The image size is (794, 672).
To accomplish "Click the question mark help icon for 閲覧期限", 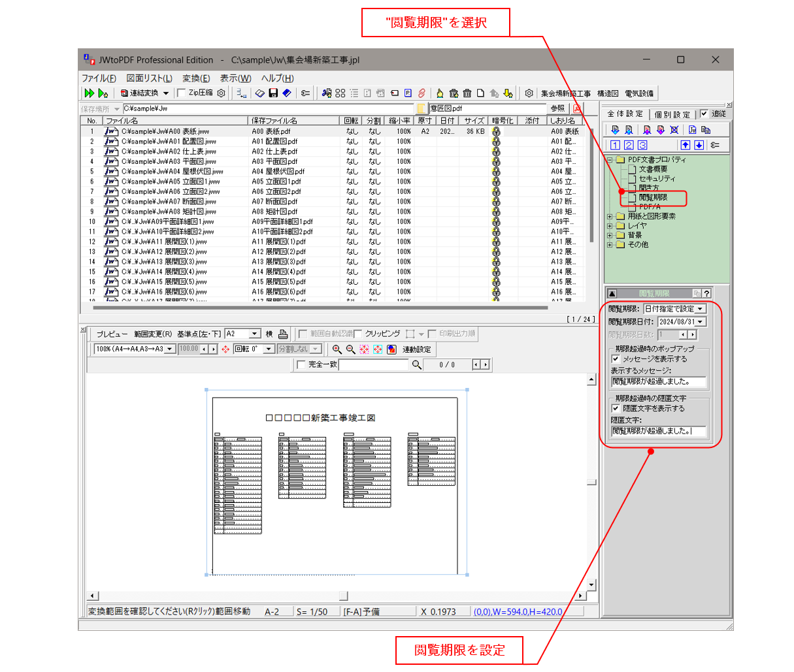I will [x=706, y=294].
